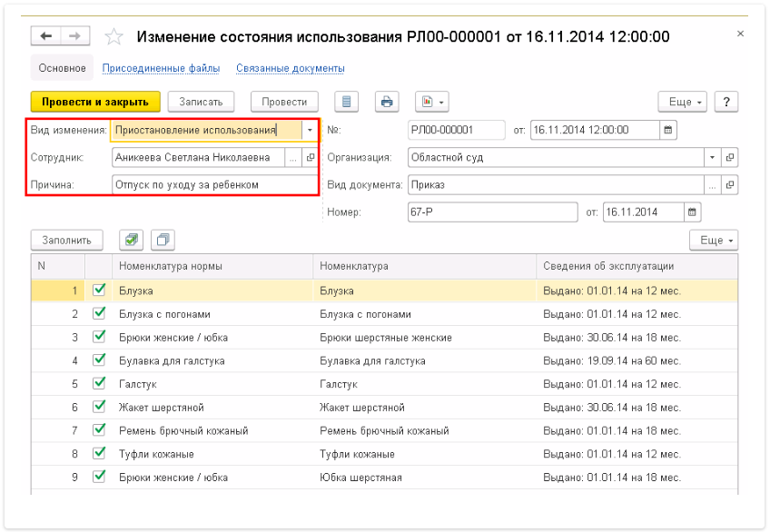Expand the Организация dropdown arrow
Screen dimensions: 770x532
coord(712,157)
